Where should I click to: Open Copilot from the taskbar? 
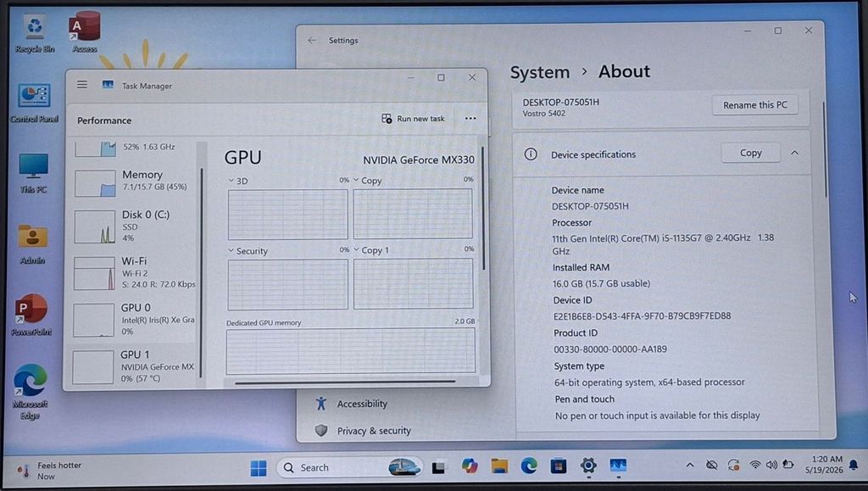470,466
